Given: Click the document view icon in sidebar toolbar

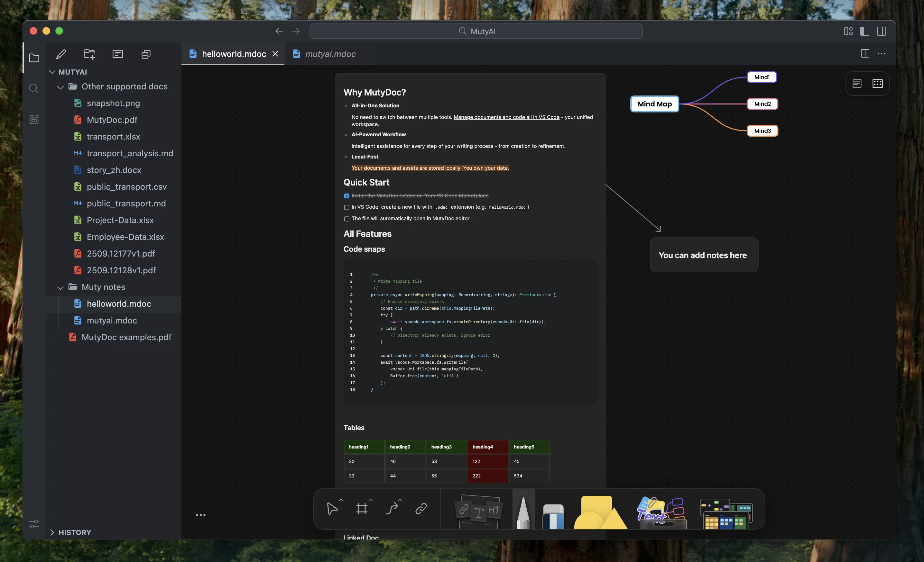Looking at the screenshot, I should click(x=118, y=54).
